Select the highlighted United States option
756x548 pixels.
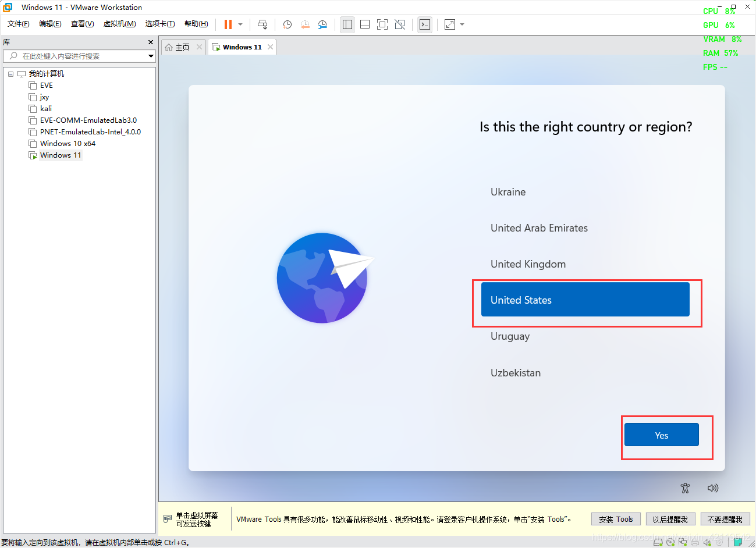(585, 300)
